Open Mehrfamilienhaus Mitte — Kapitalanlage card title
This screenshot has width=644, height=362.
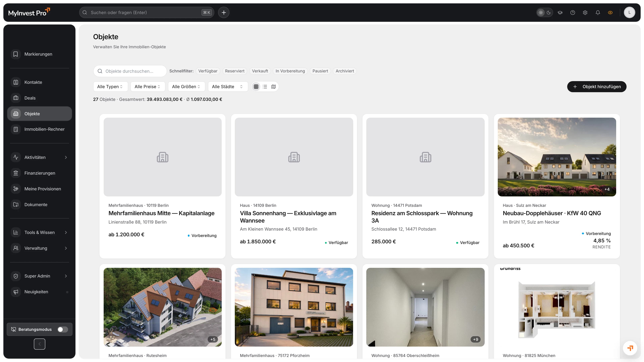click(161, 213)
